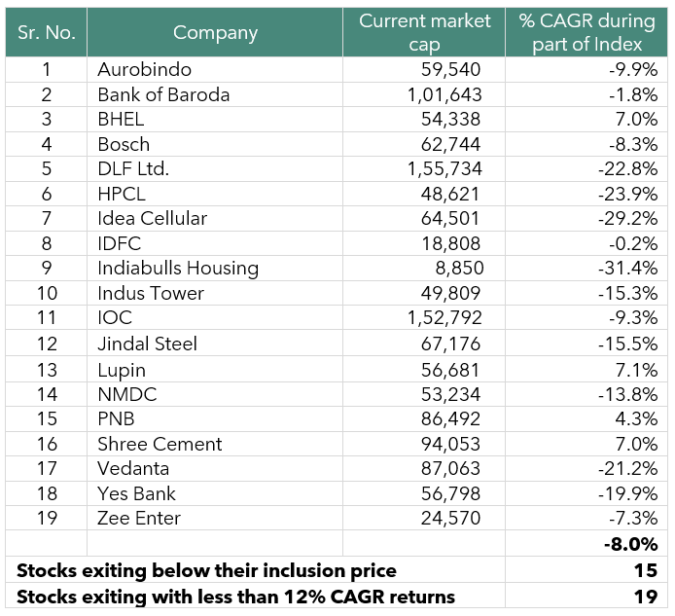Click Indiabulls Housing CAGR -31.4%
Viewport: 675px width, 616px height.
[x=627, y=268]
